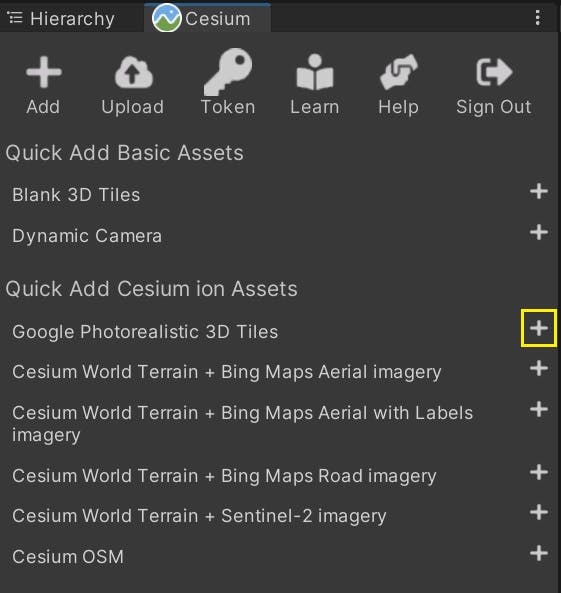561x593 pixels.
Task: Add Google Photorealistic 3D Tiles via plus
Action: point(539,328)
